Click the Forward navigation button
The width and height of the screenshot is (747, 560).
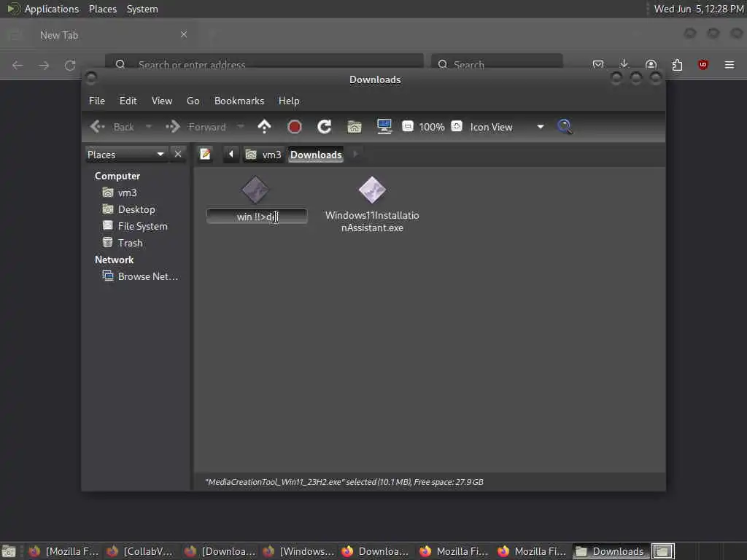coord(196,127)
